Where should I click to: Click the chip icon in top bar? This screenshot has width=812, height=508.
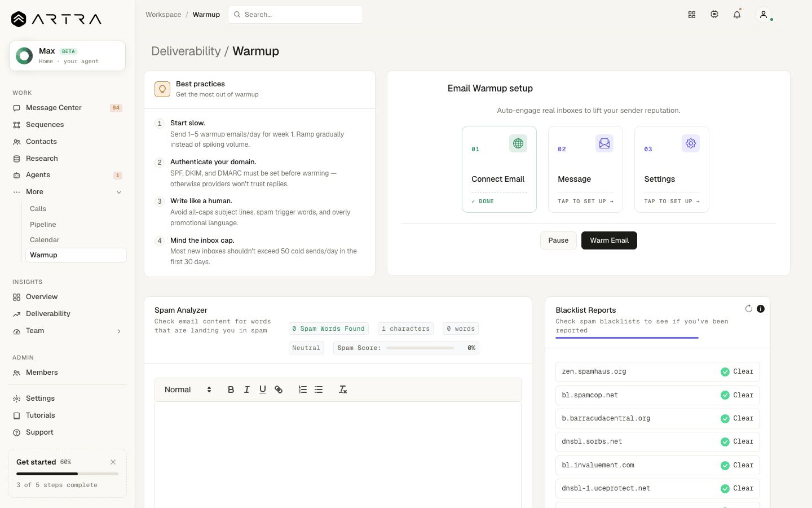714,15
